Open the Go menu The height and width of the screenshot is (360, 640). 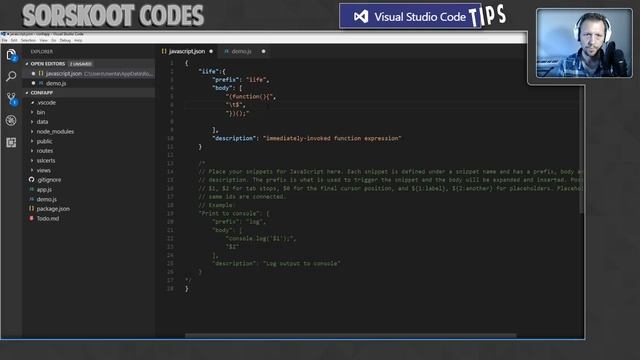(53, 40)
